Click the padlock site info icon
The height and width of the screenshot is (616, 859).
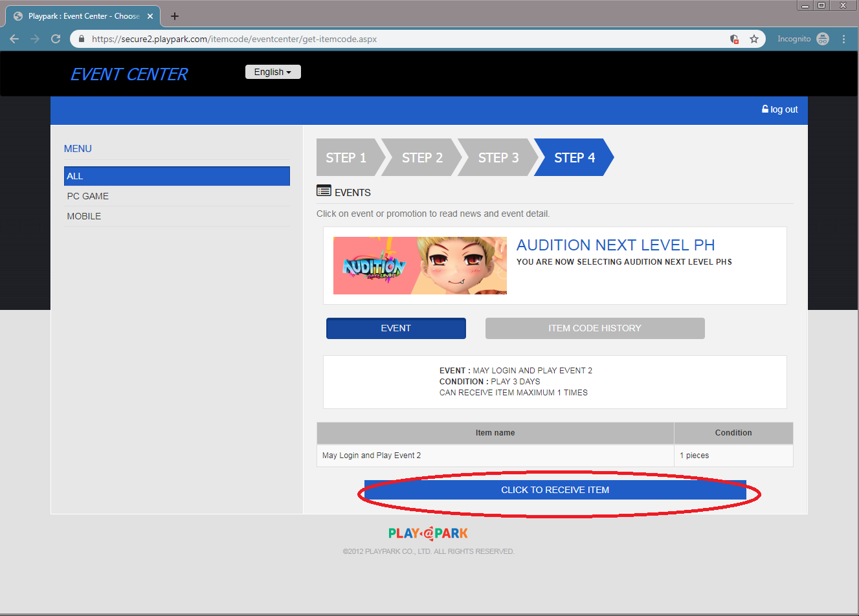point(82,39)
